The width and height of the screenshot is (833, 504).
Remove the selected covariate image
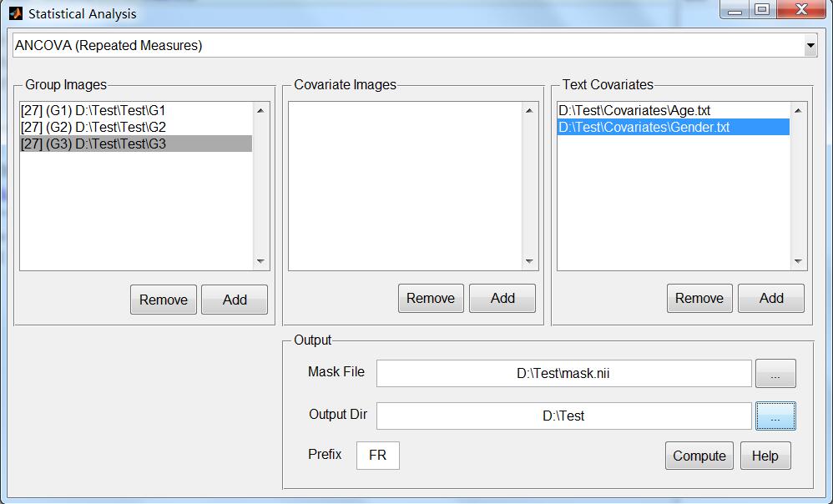pos(431,298)
